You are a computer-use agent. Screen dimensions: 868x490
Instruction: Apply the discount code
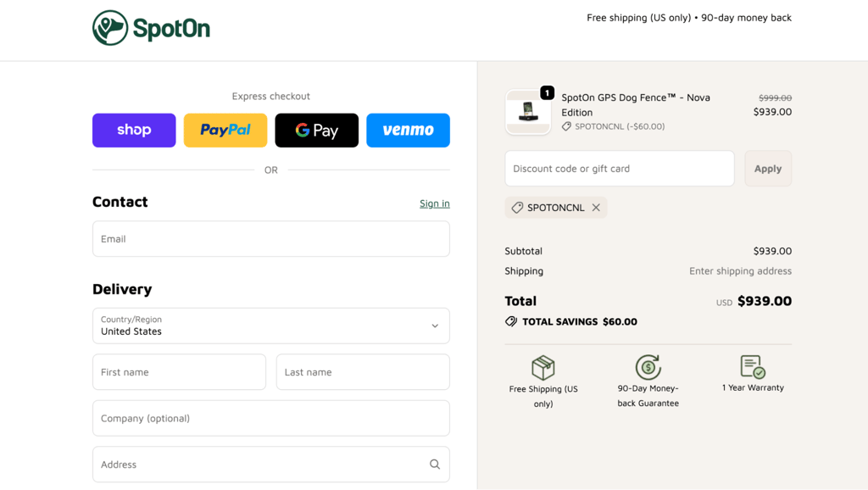[x=768, y=169]
